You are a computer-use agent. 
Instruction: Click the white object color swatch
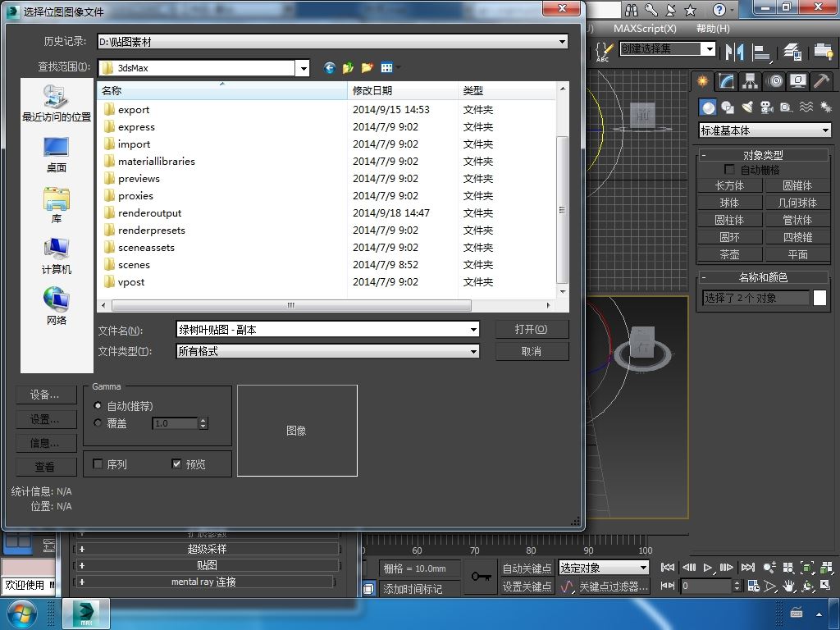(x=819, y=298)
